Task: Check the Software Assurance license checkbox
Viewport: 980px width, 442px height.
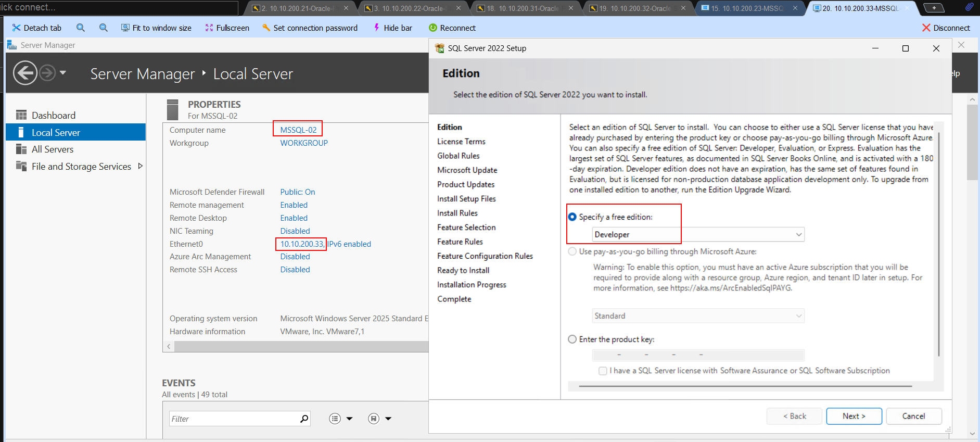Action: tap(603, 371)
